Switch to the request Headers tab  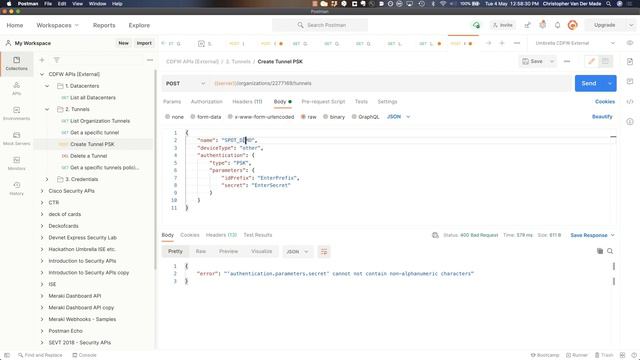pos(247,102)
